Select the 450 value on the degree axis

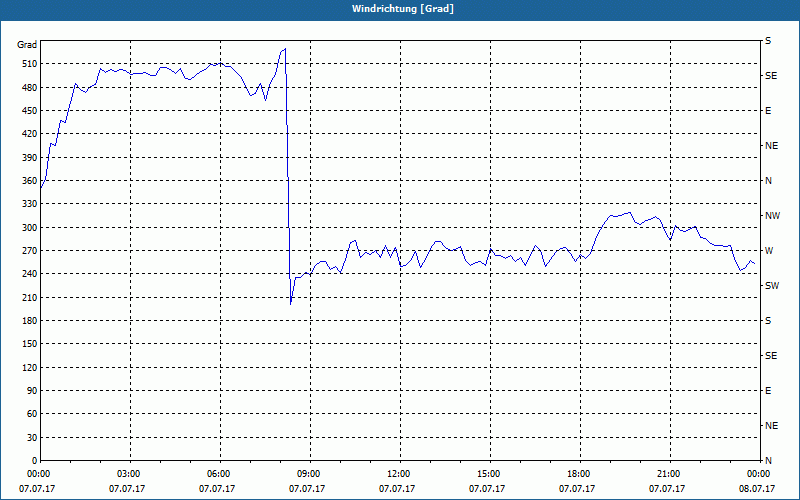[x=29, y=111]
